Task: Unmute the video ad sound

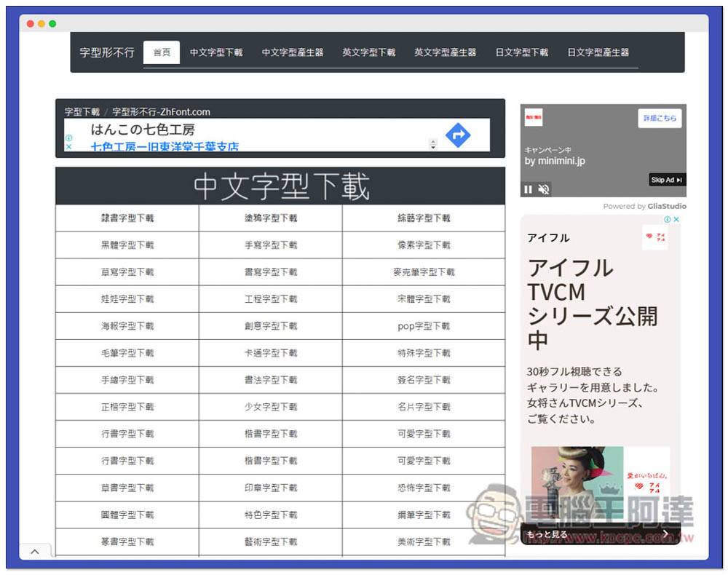Action: coord(544,189)
